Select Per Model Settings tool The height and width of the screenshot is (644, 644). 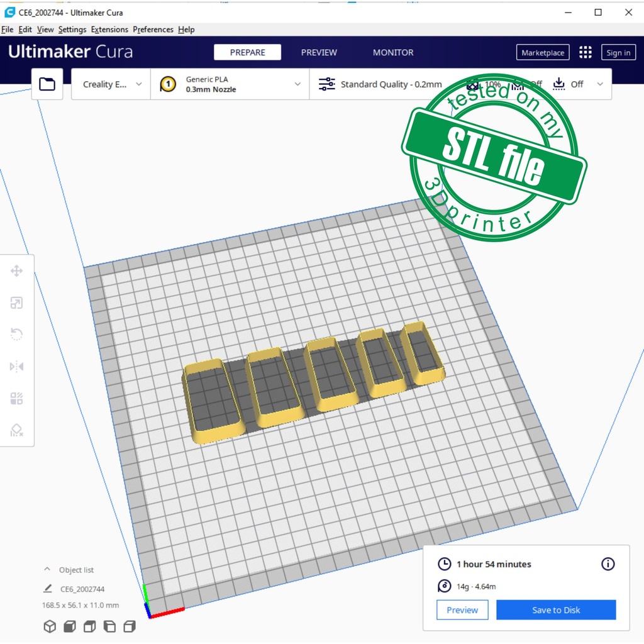(16, 398)
